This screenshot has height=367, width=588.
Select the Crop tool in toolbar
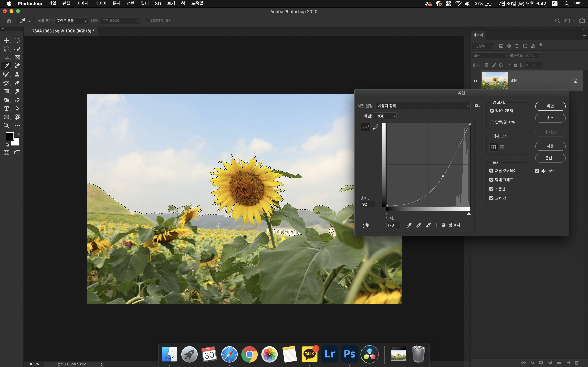[x=6, y=58]
